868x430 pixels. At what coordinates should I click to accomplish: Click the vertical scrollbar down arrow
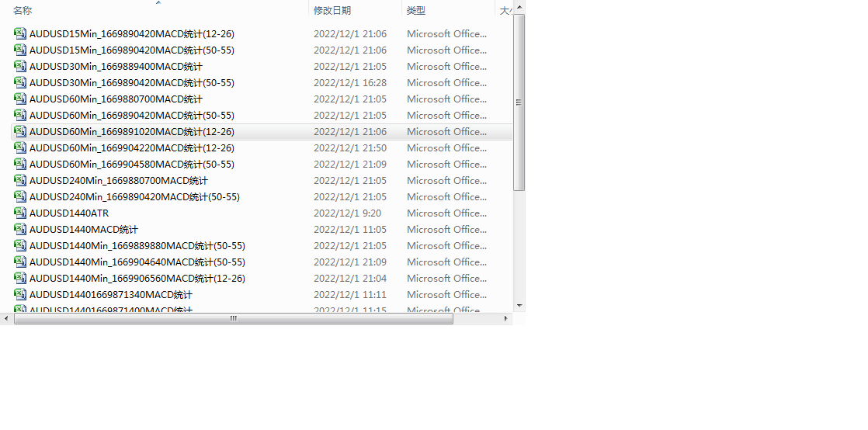pyautogui.click(x=519, y=305)
